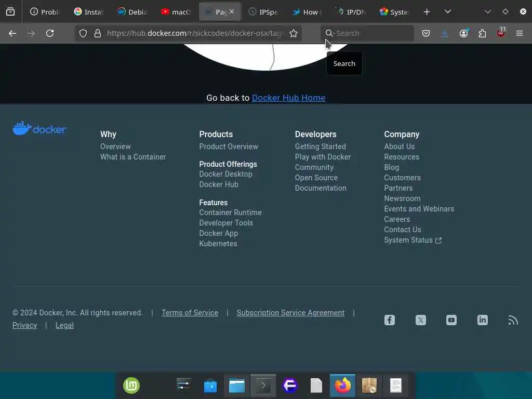Launch the terminal from the taskbar
This screenshot has height=399, width=532.
[x=263, y=386]
